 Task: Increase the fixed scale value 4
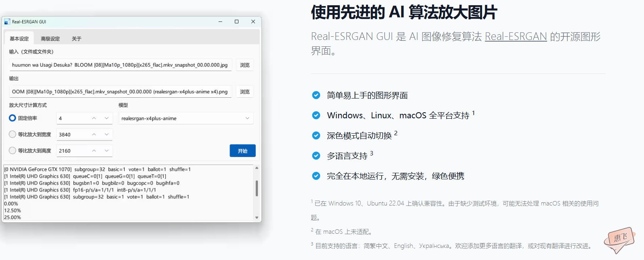(x=94, y=118)
